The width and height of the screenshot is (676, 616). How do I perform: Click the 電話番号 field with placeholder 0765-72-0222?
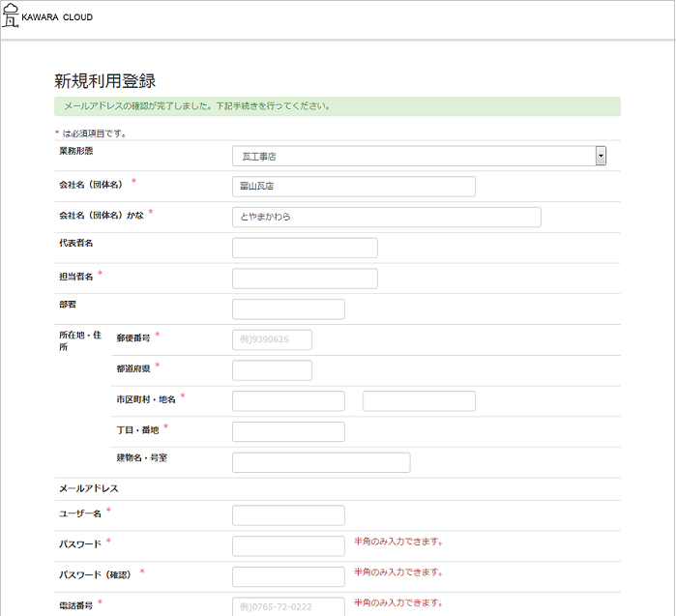pos(288,606)
